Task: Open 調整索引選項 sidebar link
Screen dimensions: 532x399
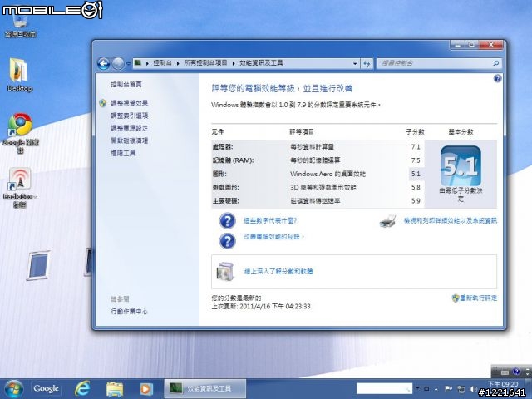Action: [x=130, y=116]
